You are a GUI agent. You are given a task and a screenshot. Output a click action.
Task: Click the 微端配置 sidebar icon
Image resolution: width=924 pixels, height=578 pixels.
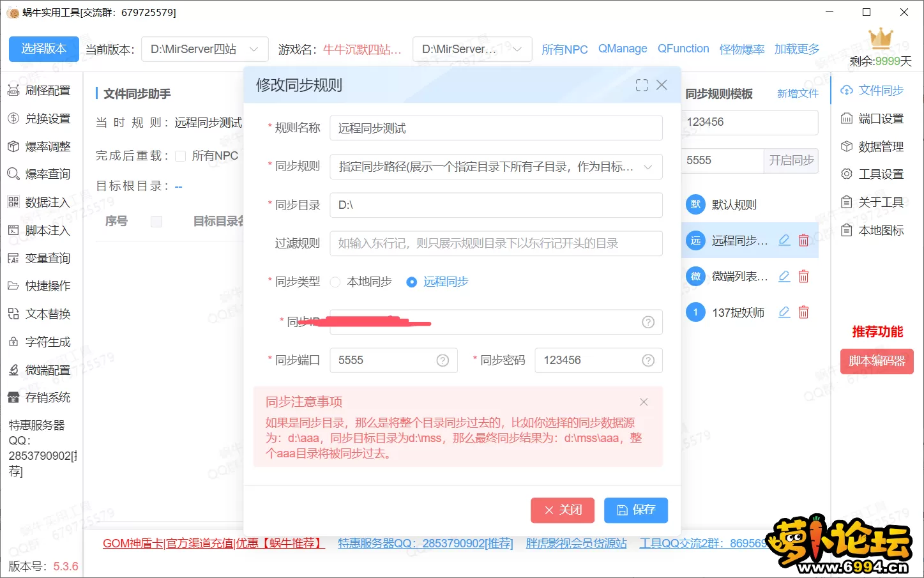point(13,370)
